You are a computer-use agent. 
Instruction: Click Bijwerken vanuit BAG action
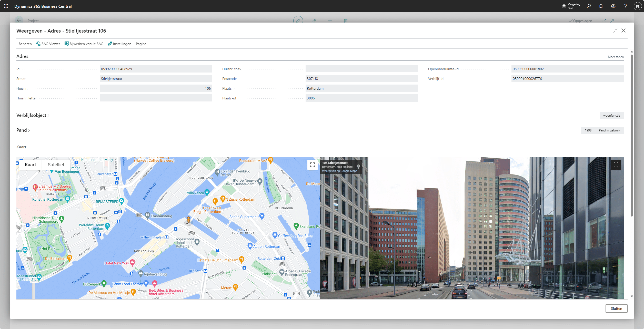(84, 44)
